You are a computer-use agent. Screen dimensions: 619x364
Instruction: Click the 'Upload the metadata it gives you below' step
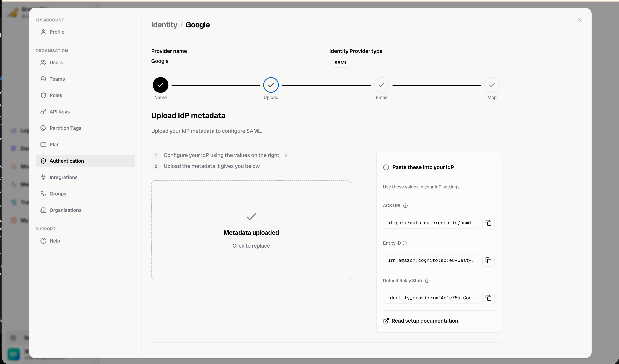point(212,166)
